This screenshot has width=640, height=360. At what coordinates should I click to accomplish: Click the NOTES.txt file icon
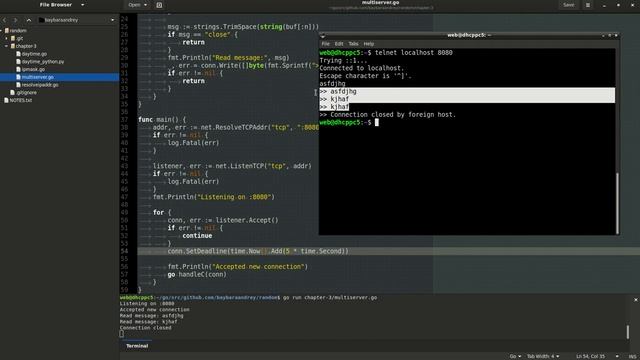coord(6,100)
